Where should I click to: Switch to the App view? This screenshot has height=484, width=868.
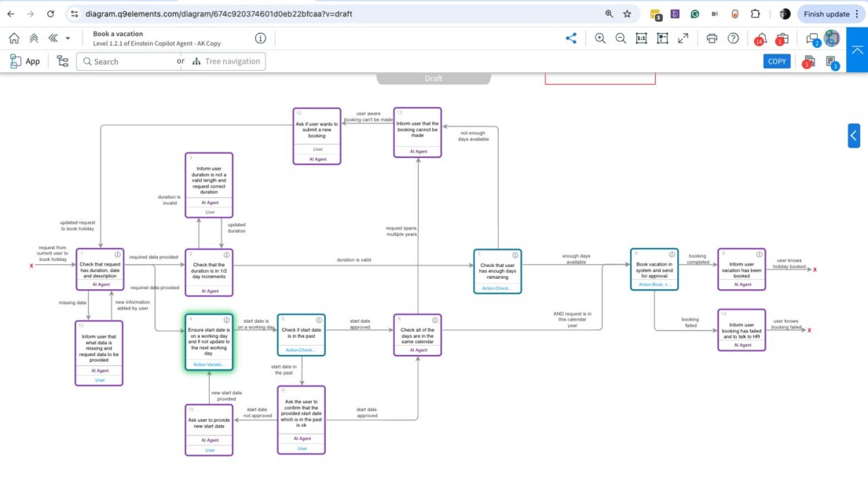(25, 60)
